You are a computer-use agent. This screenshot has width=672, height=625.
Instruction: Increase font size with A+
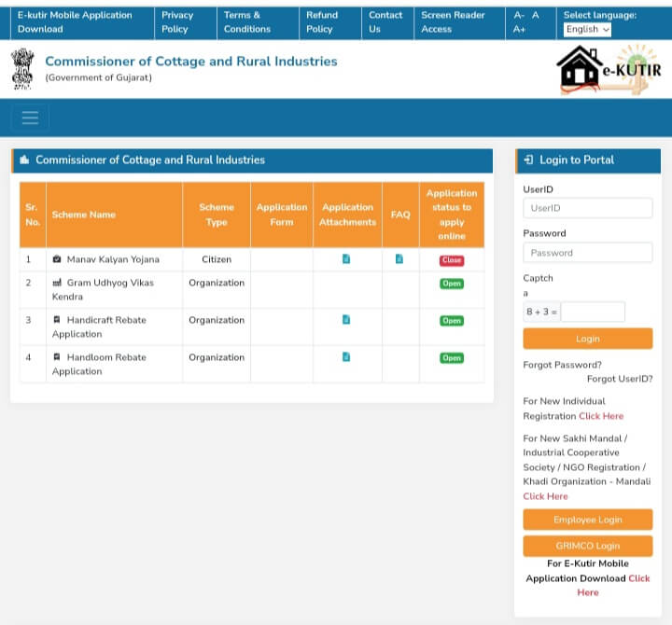coord(520,30)
